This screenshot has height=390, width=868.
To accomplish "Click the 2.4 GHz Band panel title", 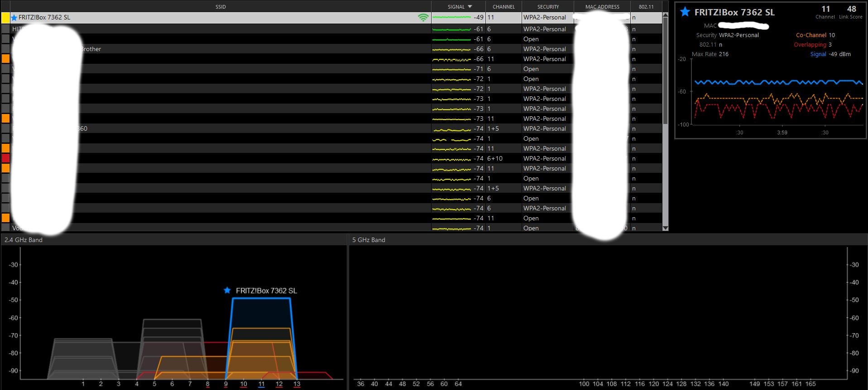I will click(24, 240).
